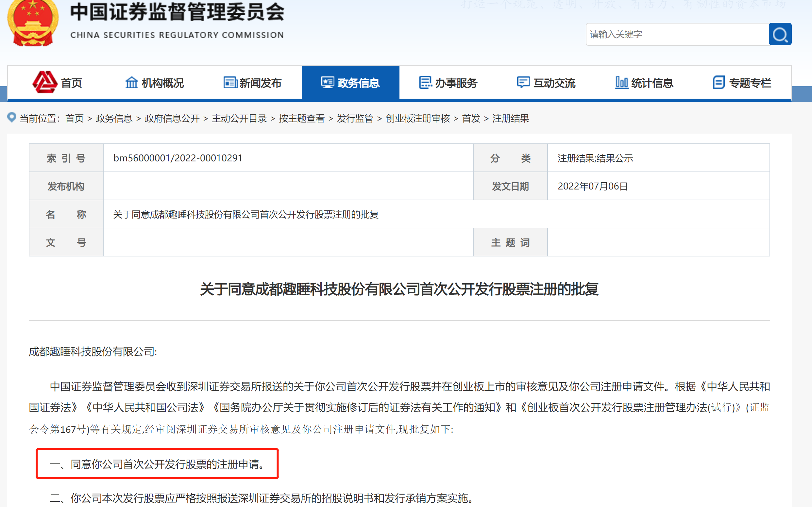Click the national emblem logo

(x=33, y=23)
